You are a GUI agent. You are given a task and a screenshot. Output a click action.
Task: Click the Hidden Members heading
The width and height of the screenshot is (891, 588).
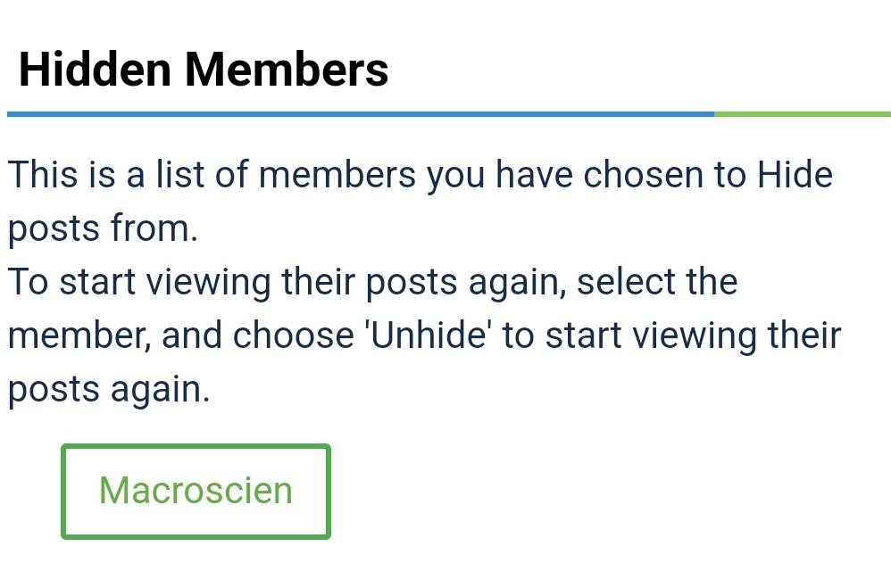(x=204, y=69)
